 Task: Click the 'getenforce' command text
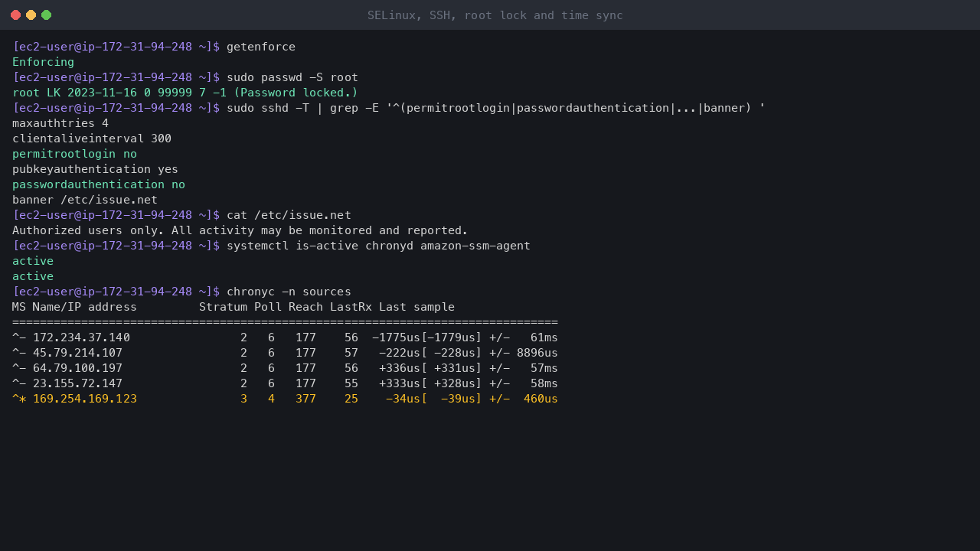coord(261,47)
